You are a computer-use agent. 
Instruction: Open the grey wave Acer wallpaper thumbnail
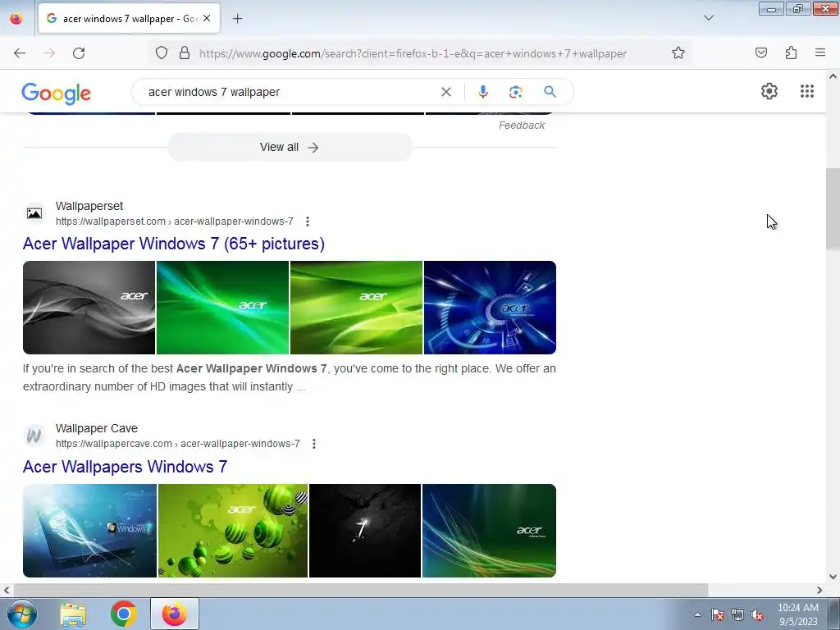(x=89, y=308)
